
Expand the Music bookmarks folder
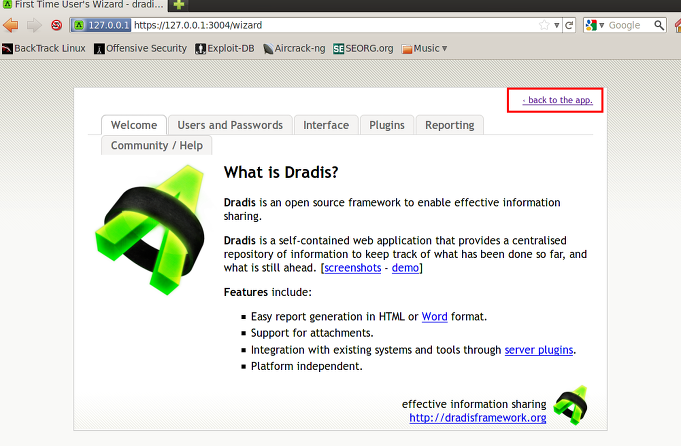pos(424,48)
